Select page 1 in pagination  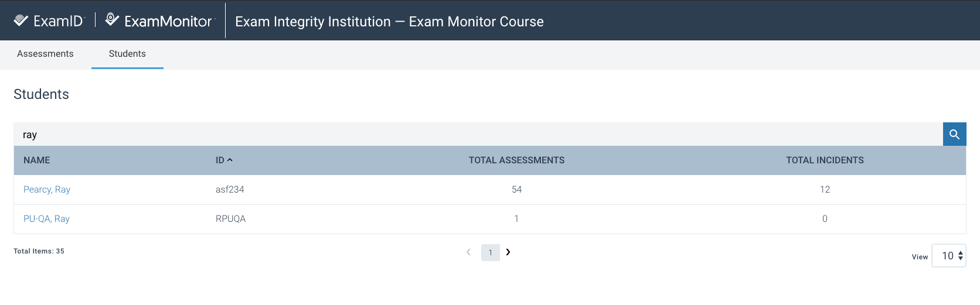[x=491, y=252]
